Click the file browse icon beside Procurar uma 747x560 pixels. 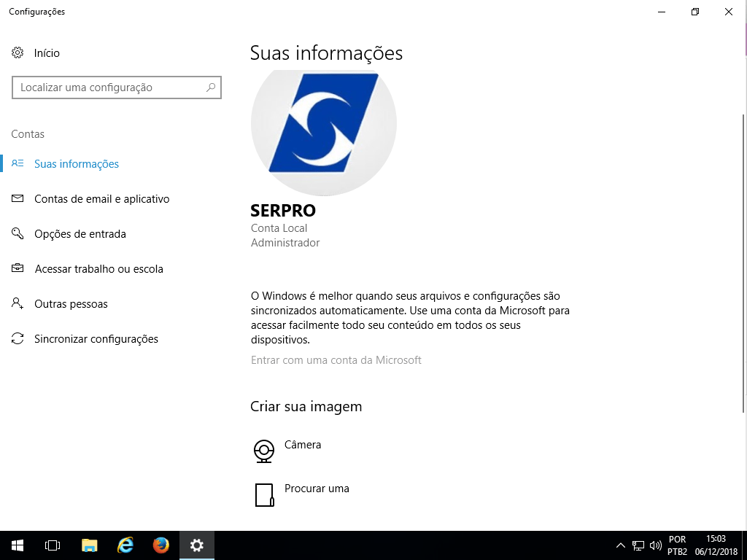tap(263, 495)
